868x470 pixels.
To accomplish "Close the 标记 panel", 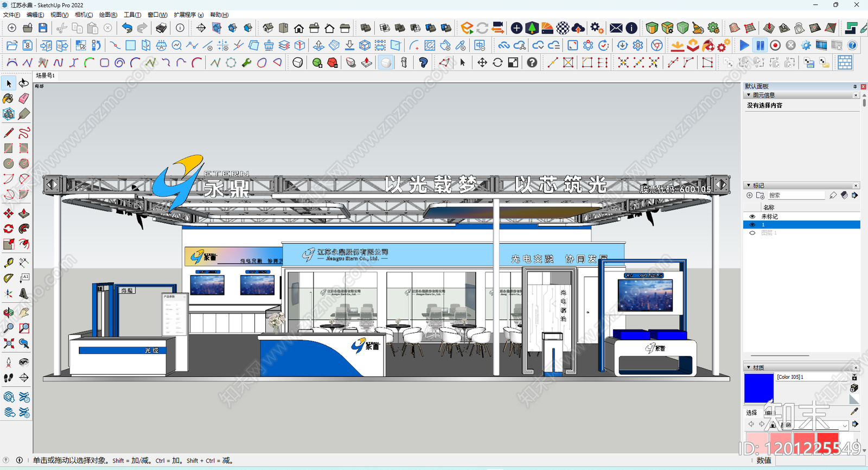I will pyautogui.click(x=856, y=185).
